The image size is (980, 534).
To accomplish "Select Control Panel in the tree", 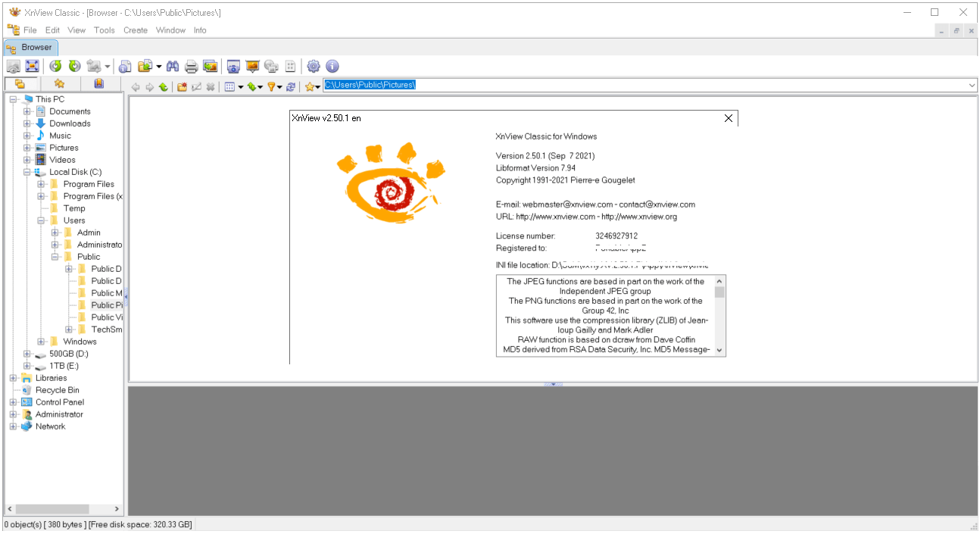I will pos(60,402).
